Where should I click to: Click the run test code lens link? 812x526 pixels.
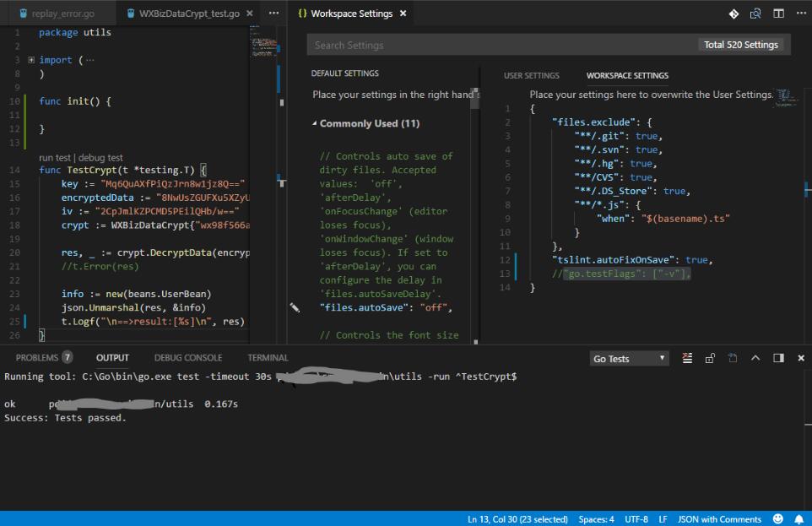pos(56,157)
